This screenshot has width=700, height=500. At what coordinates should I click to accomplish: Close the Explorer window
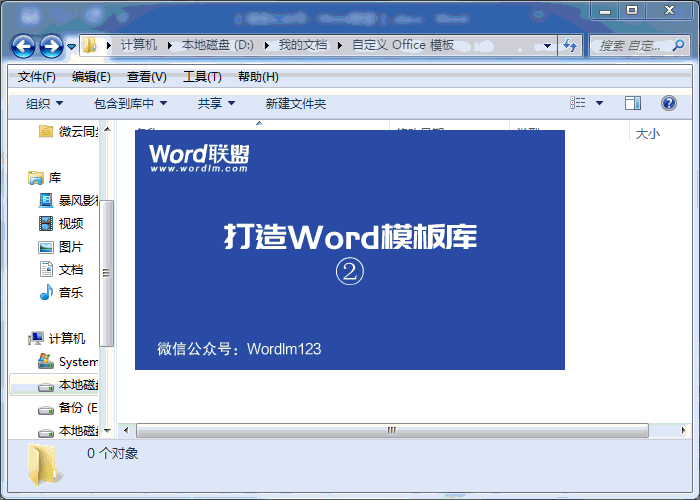[669, 10]
